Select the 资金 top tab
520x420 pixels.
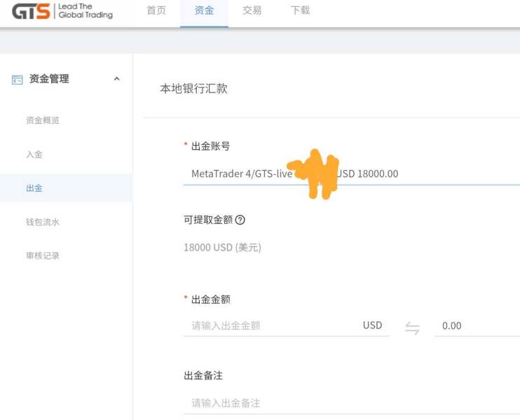tap(204, 10)
